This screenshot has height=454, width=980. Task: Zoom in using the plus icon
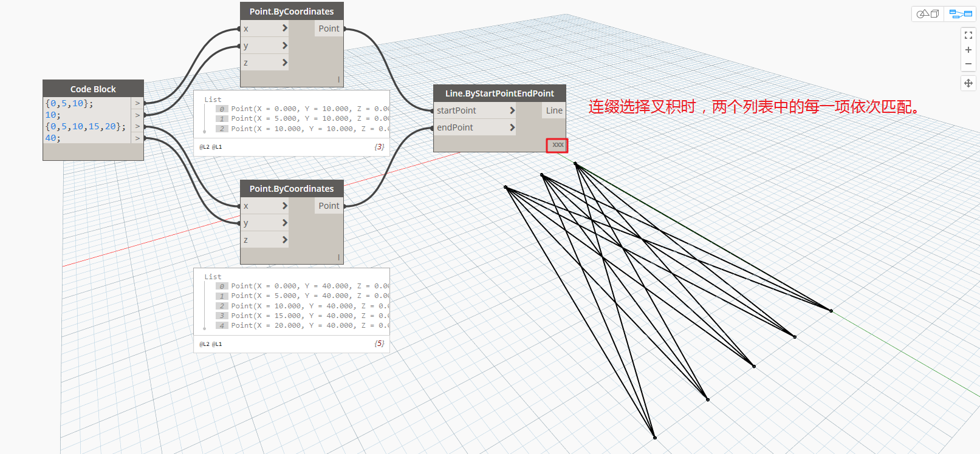968,50
